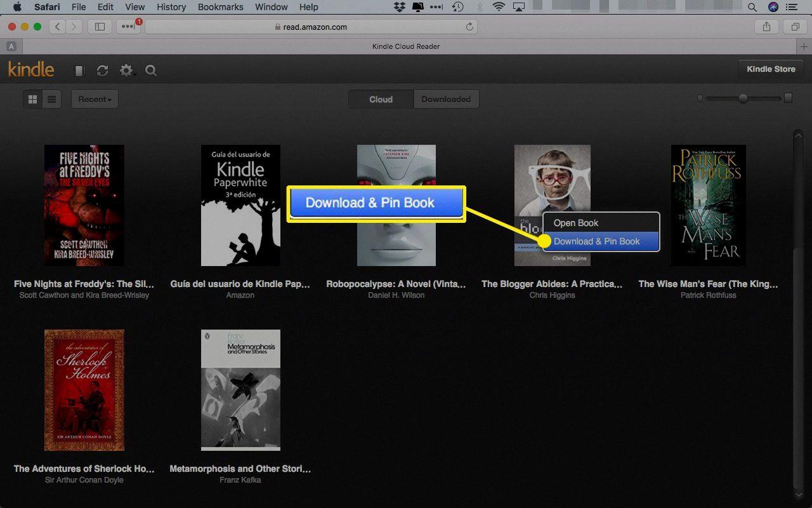Select the Kindle Cloud Reader tab
Image resolution: width=812 pixels, height=508 pixels.
tap(406, 46)
